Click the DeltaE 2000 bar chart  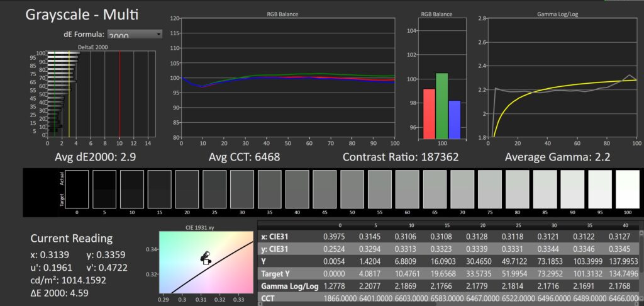101,93
